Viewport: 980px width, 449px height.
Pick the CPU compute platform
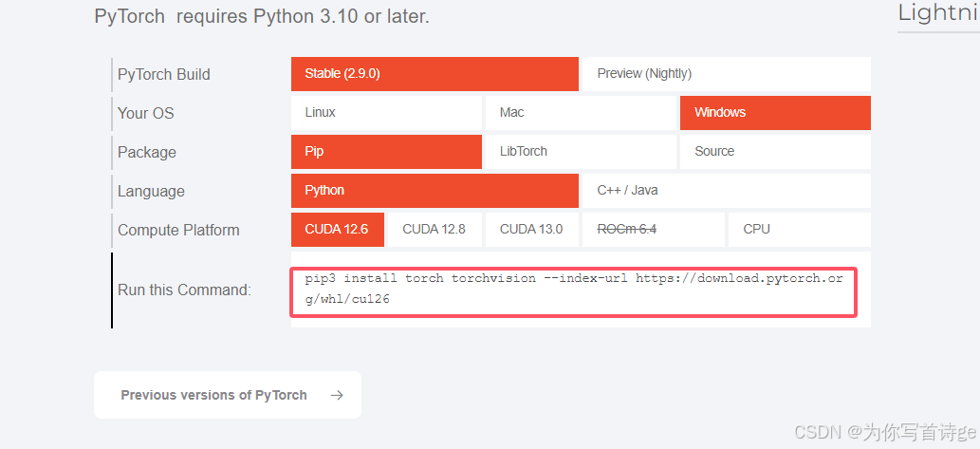coord(800,230)
